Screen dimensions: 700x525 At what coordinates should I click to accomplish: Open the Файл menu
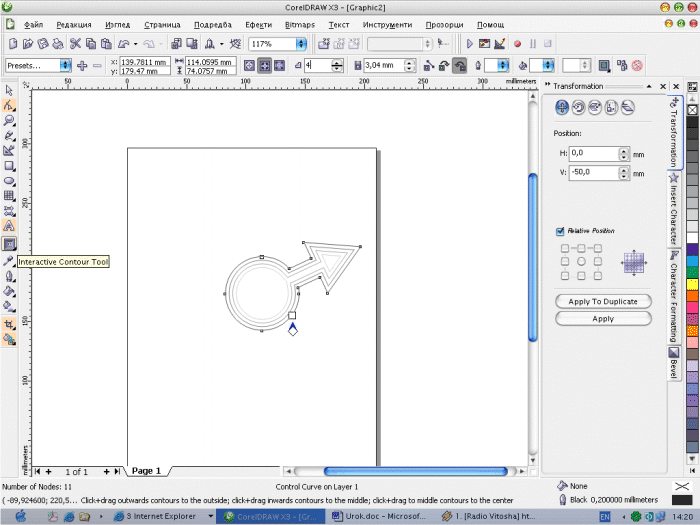pos(33,25)
